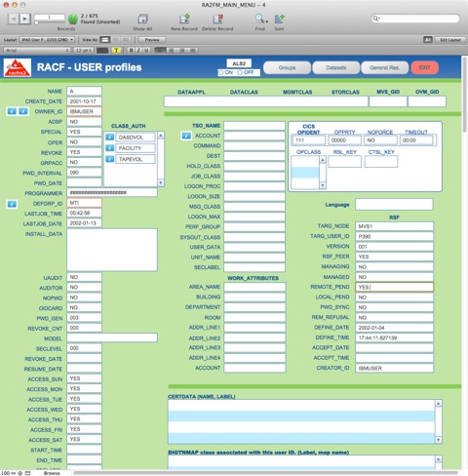Open the Groups section
468x476 pixels.
(287, 67)
